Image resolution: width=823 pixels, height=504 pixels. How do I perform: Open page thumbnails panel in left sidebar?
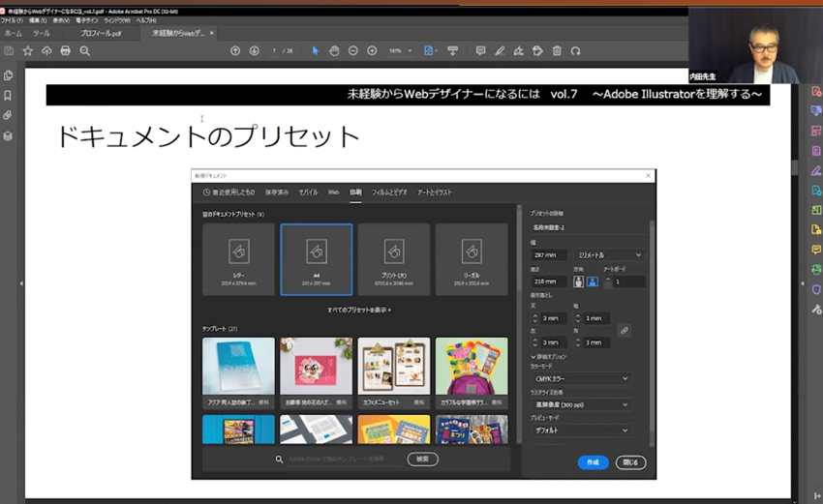[8, 75]
